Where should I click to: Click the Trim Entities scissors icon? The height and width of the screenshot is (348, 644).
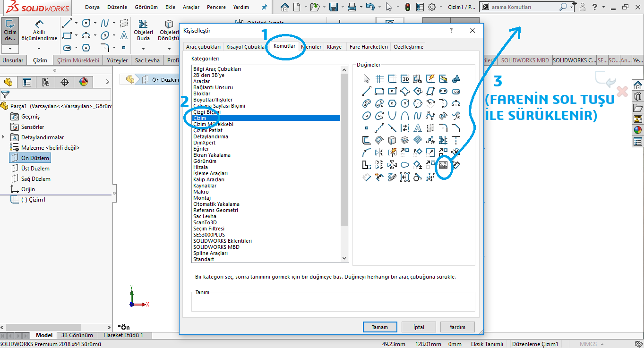coord(443,140)
